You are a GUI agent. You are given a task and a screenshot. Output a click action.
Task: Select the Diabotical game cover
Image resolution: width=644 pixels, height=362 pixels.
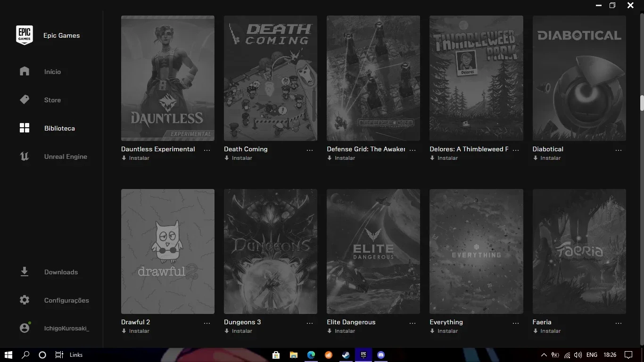tap(579, 78)
